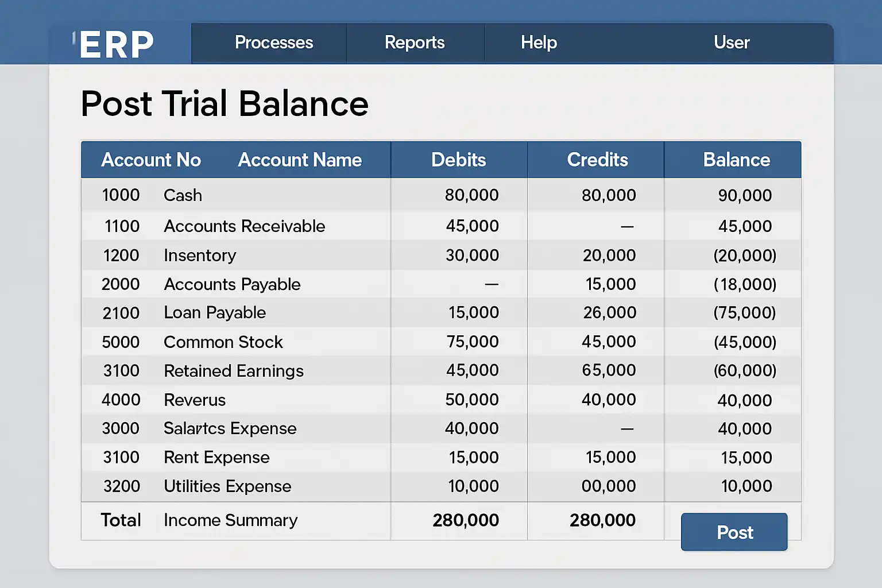
Task: Select the Loan Payable row
Action: tap(215, 313)
